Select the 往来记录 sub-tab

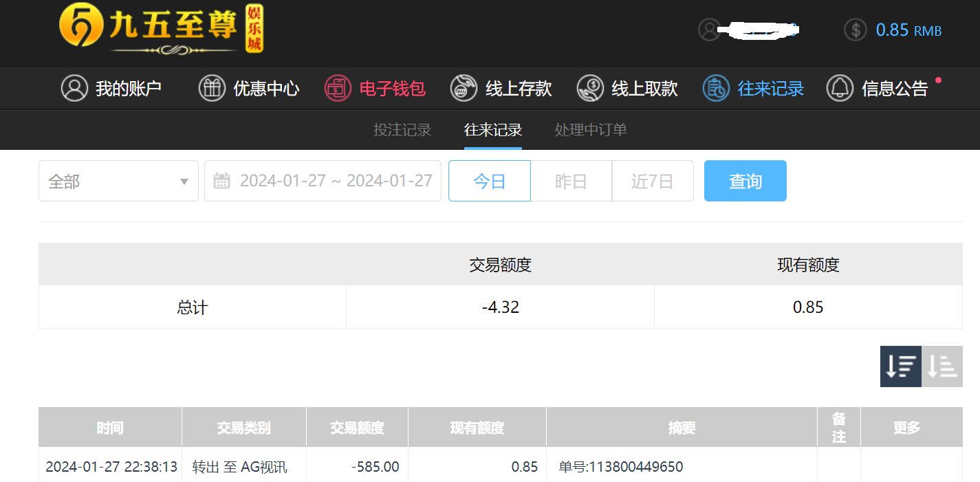click(x=493, y=129)
